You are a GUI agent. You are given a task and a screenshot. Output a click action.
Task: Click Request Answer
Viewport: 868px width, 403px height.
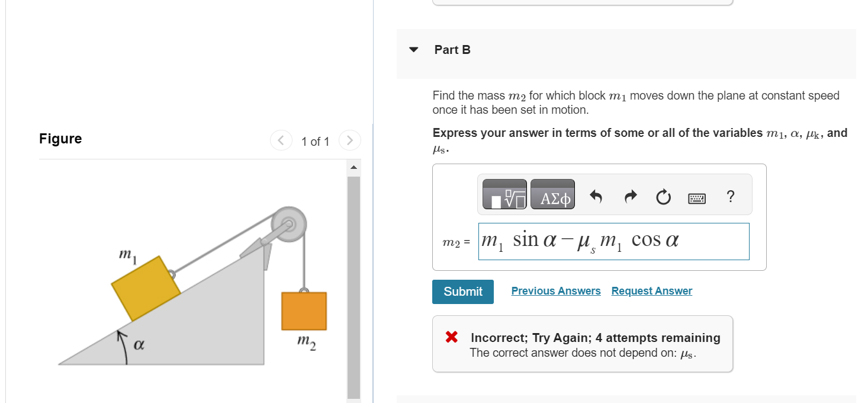[651, 290]
